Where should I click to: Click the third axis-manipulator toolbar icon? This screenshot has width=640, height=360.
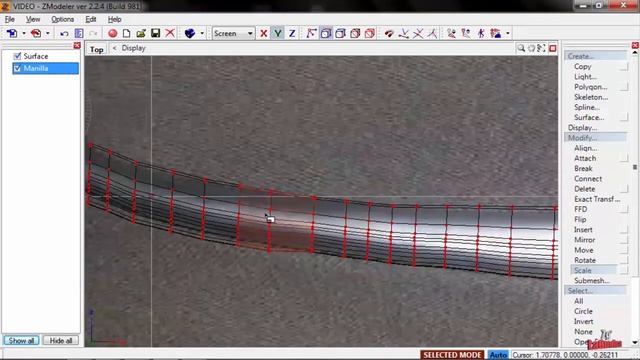[x=432, y=33]
